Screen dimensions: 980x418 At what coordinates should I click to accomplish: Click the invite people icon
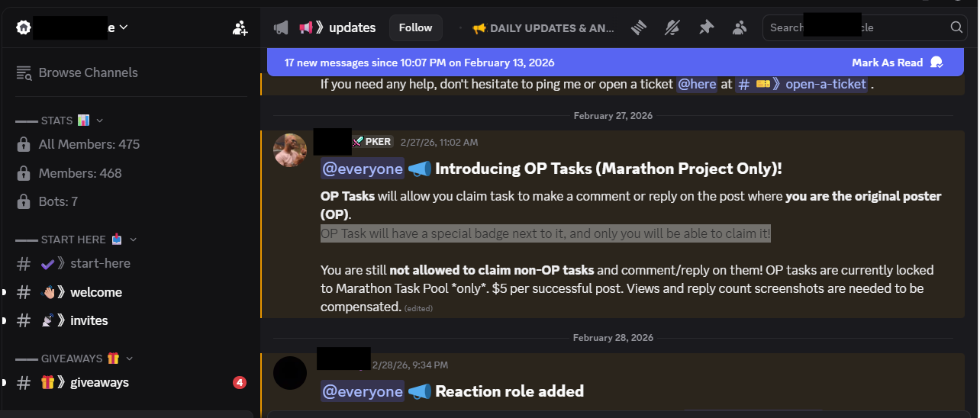pyautogui.click(x=240, y=28)
